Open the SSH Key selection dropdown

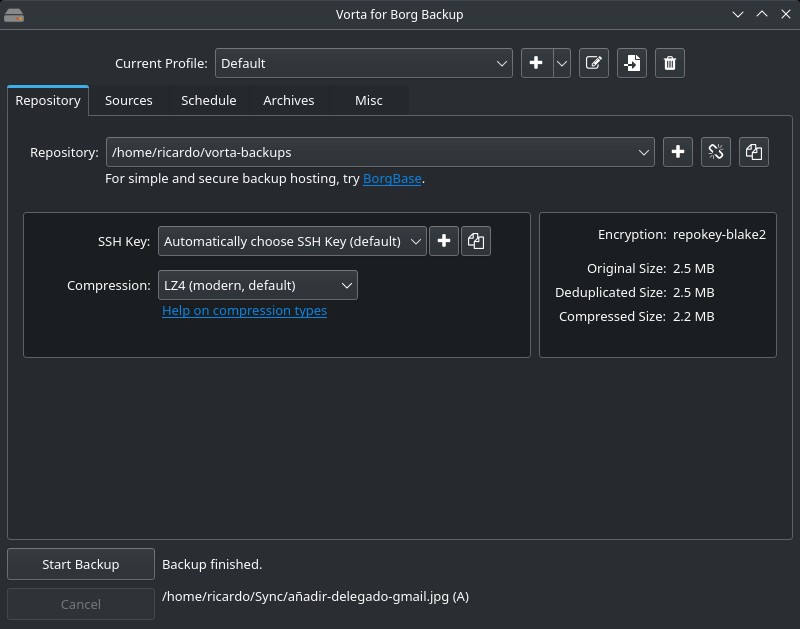292,241
